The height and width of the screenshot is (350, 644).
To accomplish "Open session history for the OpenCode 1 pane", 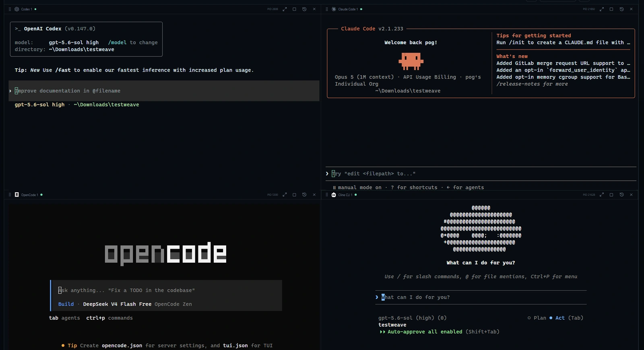I will (x=304, y=194).
